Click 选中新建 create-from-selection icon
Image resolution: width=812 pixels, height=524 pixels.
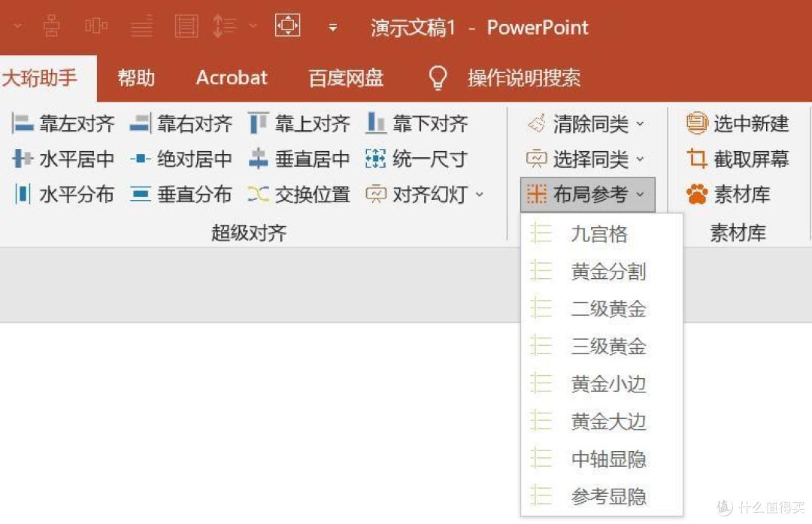click(x=697, y=123)
